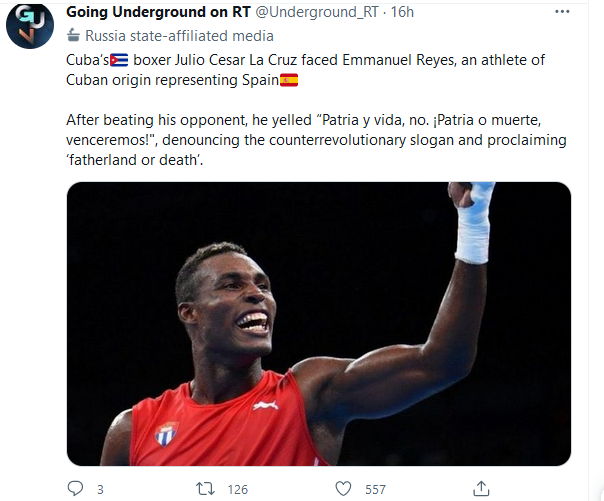Click the Spain flag emoji in the tweet
Viewport: 604px width, 501px height.
[289, 79]
